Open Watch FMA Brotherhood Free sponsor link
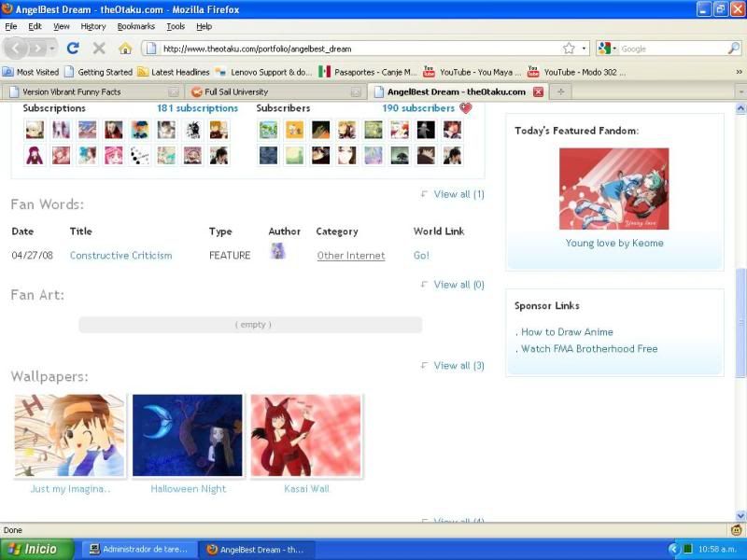The height and width of the screenshot is (560, 747). pyautogui.click(x=589, y=348)
